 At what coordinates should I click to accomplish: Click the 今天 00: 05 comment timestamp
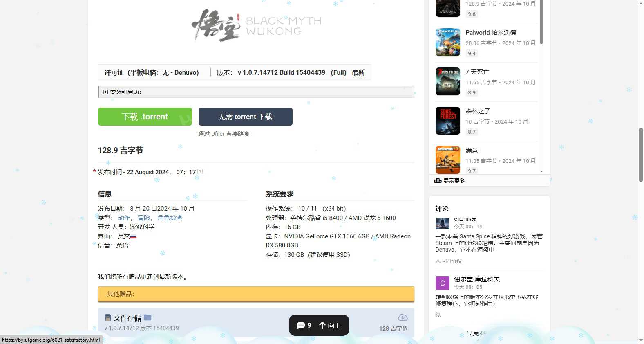tap(468, 287)
